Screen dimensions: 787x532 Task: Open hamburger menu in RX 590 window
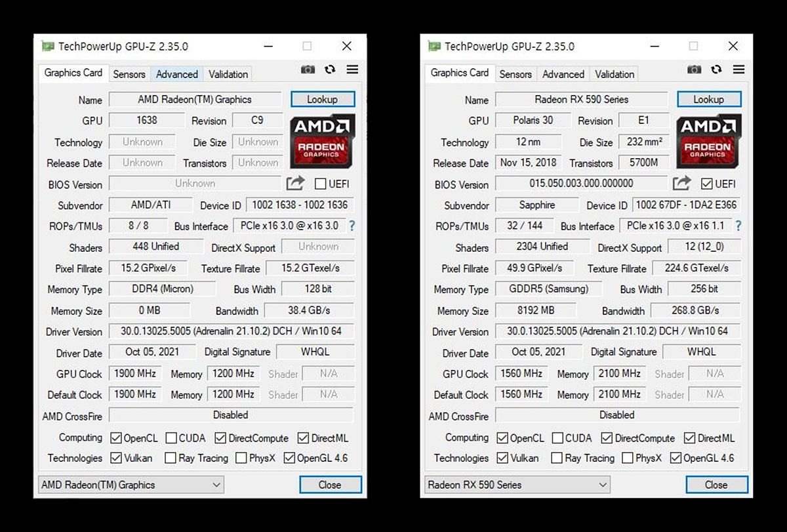pos(738,70)
